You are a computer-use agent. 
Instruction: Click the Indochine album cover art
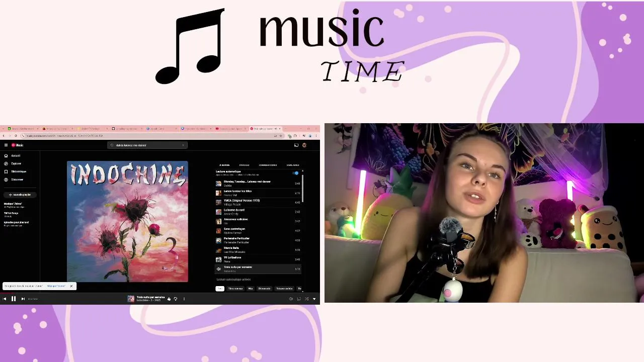(x=127, y=222)
